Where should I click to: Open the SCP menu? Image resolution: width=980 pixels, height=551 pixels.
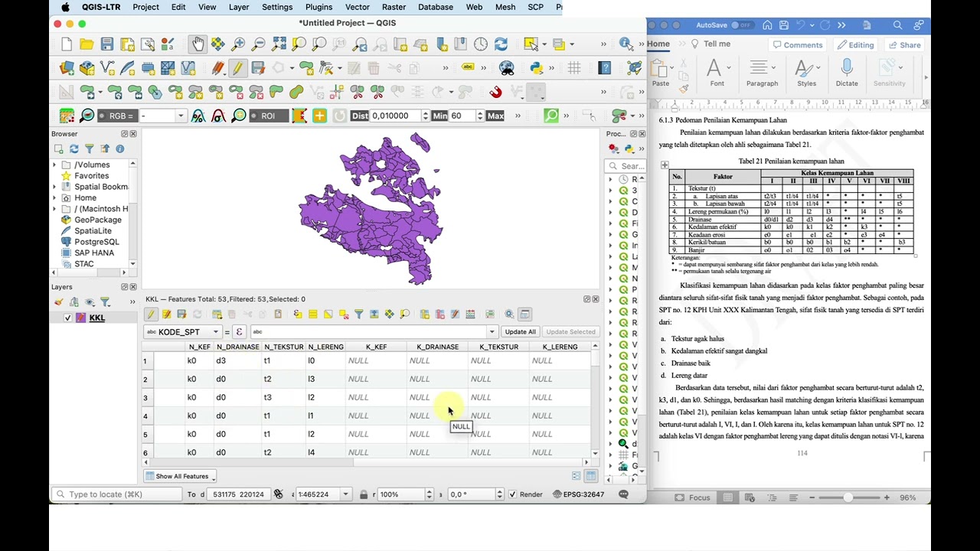(536, 7)
